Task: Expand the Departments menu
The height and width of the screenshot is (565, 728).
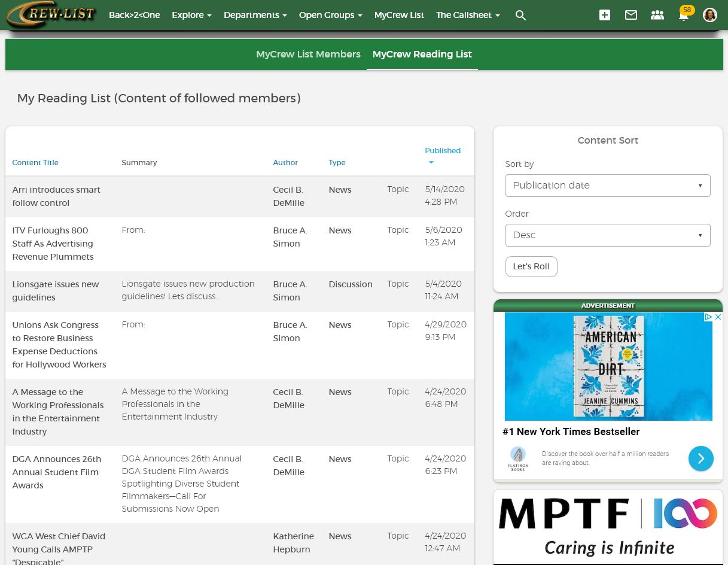Action: click(x=255, y=15)
